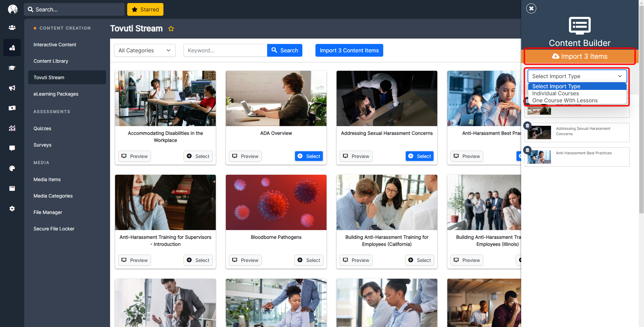
Task: Click Addressing Sexual Harassment Concerns card thumbnail
Action: pos(387,98)
